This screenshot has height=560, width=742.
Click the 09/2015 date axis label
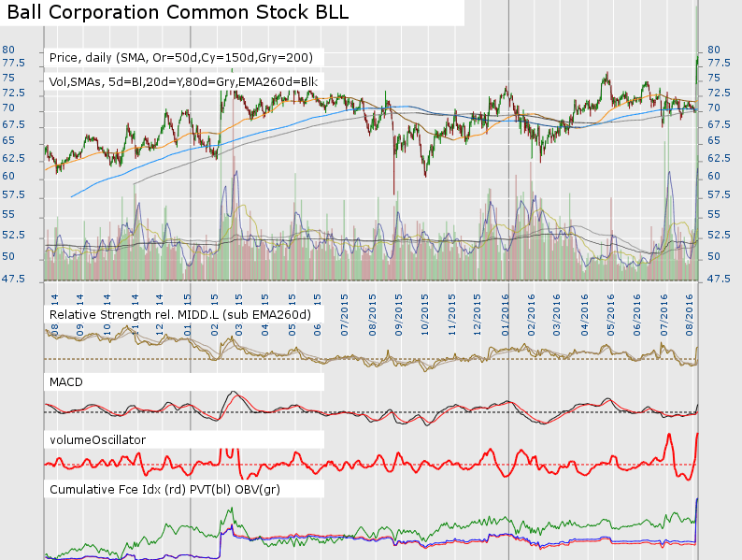(x=398, y=315)
